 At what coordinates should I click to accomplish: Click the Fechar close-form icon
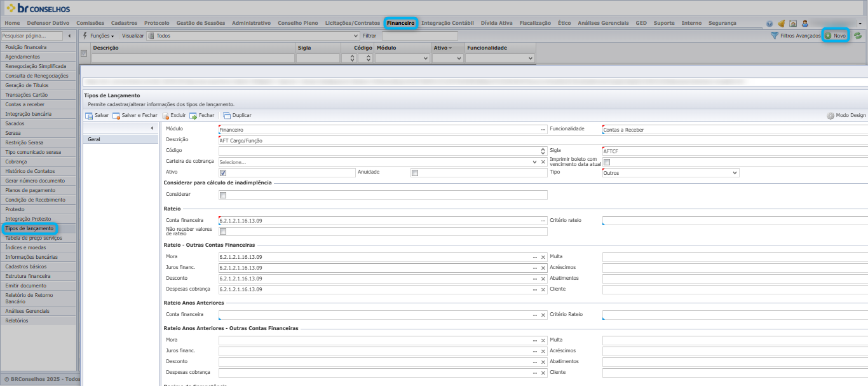(x=193, y=116)
